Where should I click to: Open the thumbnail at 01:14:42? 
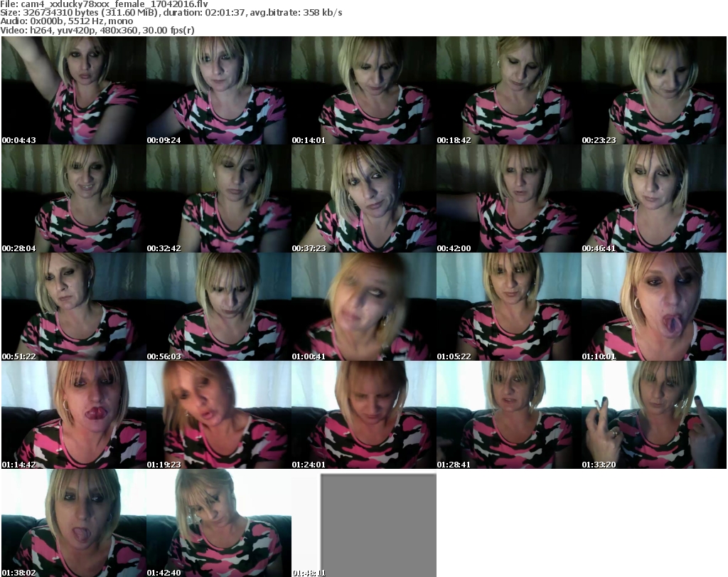point(74,415)
